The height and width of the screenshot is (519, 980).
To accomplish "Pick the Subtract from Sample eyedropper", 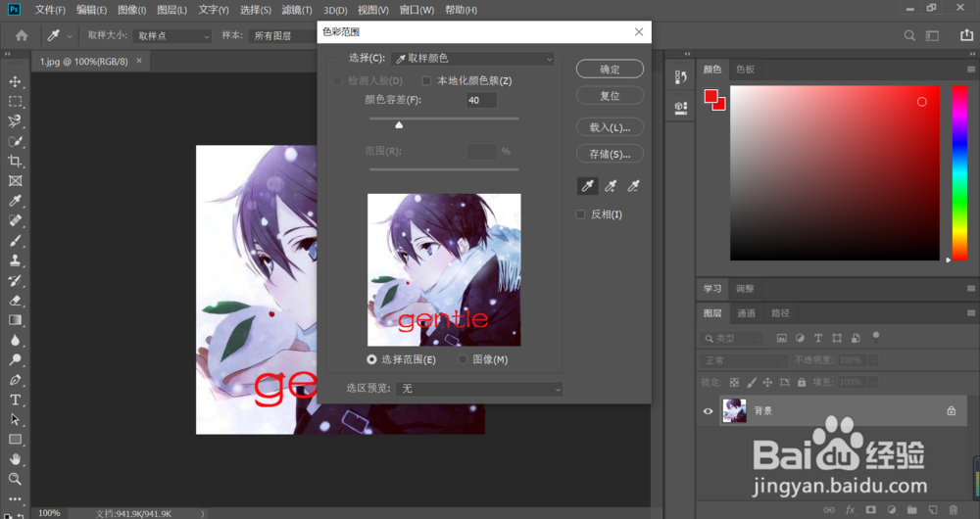I will (634, 185).
